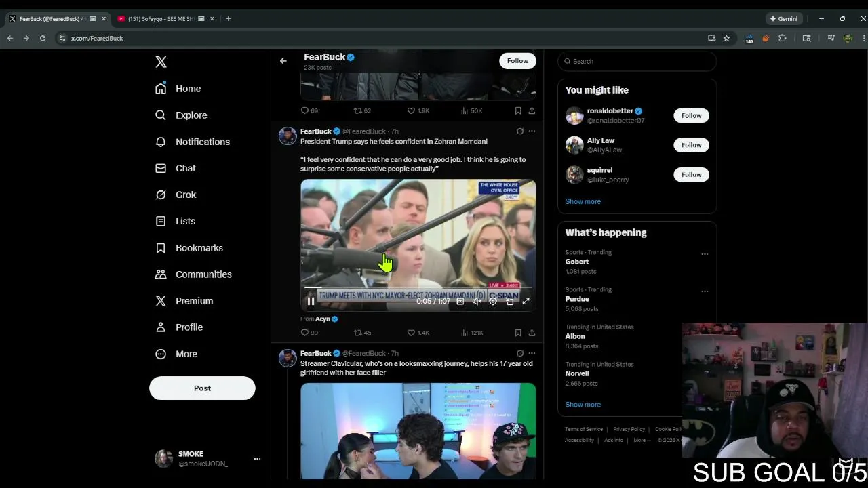Open the Clavicular video thumbnail
This screenshot has height=488, width=868.
[x=418, y=431]
